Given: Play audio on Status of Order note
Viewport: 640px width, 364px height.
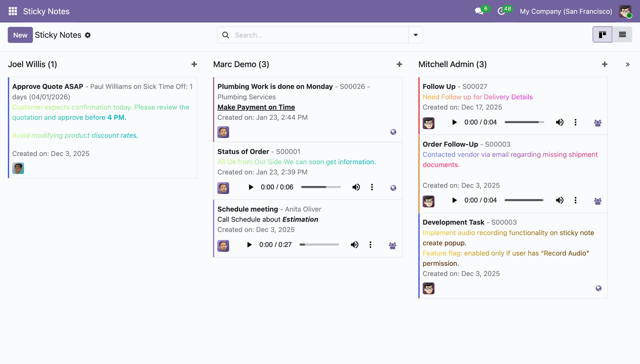Looking at the screenshot, I should 251,187.
